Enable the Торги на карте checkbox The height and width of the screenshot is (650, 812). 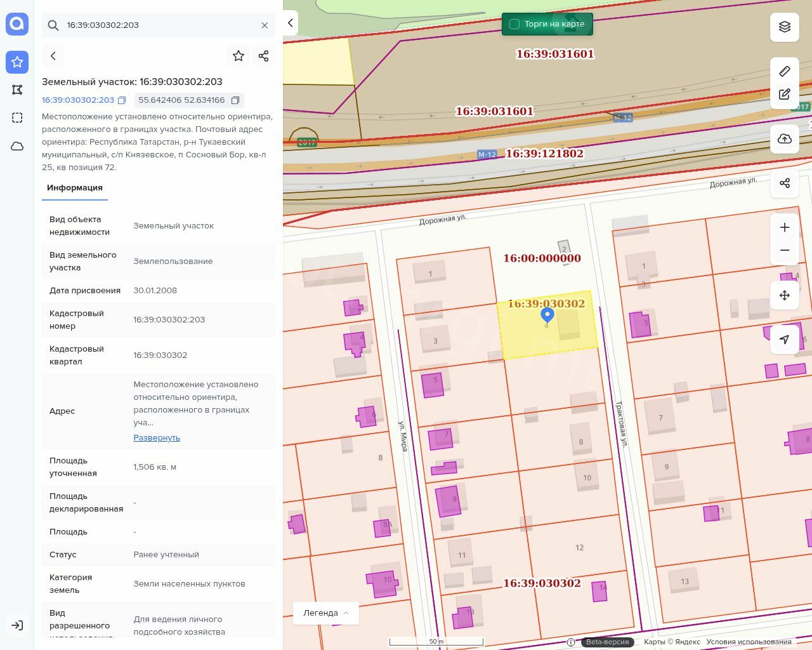[514, 24]
